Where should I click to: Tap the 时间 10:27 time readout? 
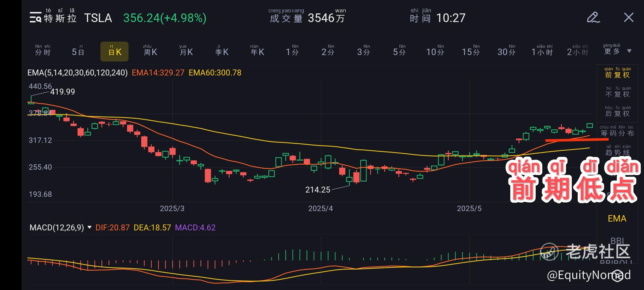coord(438,16)
